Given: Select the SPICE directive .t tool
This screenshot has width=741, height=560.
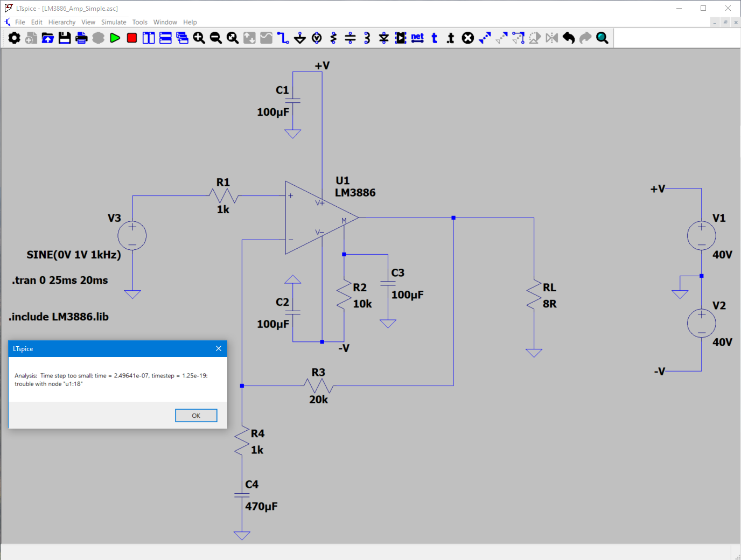Looking at the screenshot, I should pyautogui.click(x=451, y=38).
